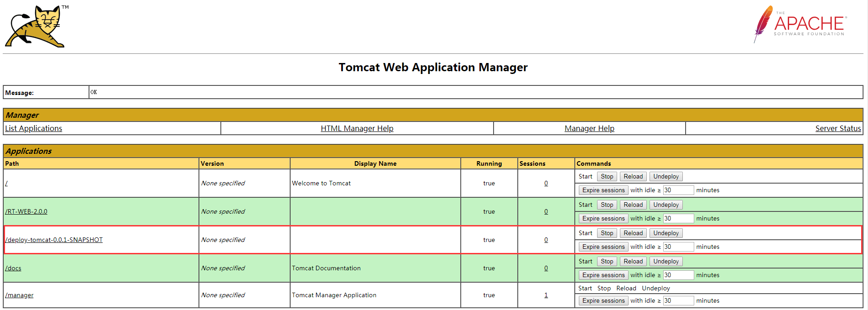Click the Apache Software Foundation logo

pos(800,24)
